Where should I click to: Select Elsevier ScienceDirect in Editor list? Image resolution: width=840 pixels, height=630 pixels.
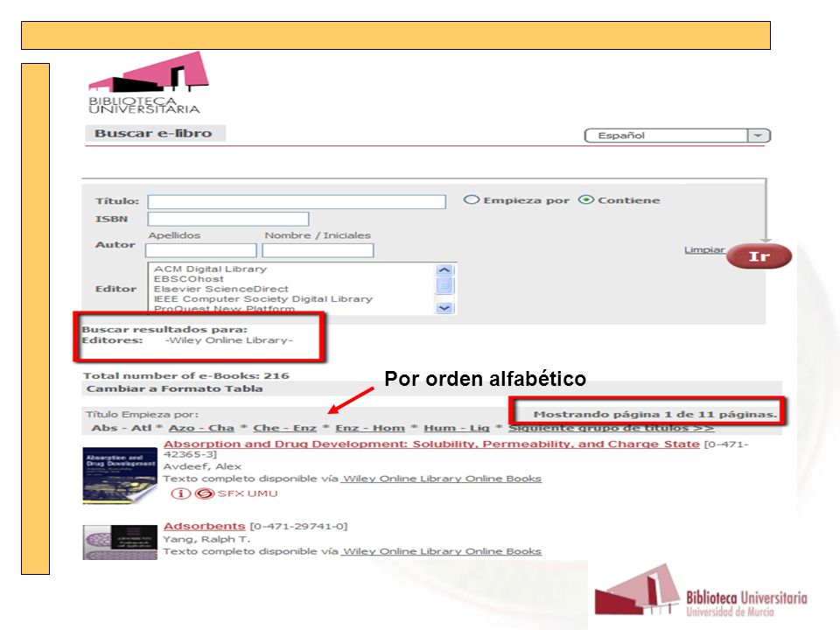coord(220,289)
